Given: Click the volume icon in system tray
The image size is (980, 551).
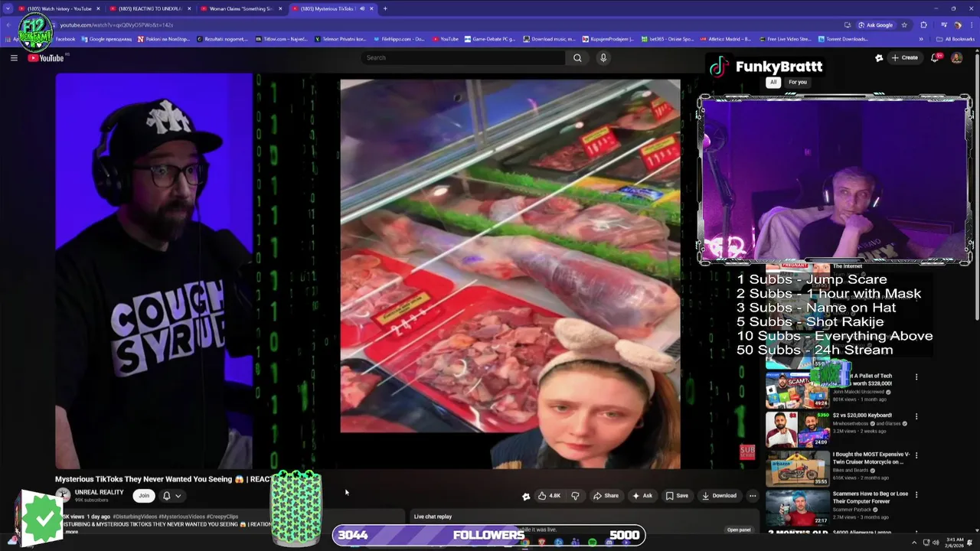Looking at the screenshot, I should (935, 543).
